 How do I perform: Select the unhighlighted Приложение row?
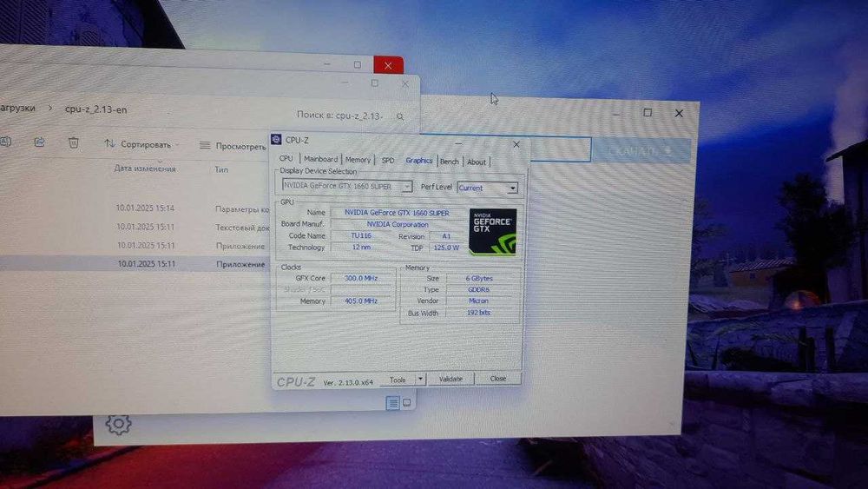pos(135,245)
